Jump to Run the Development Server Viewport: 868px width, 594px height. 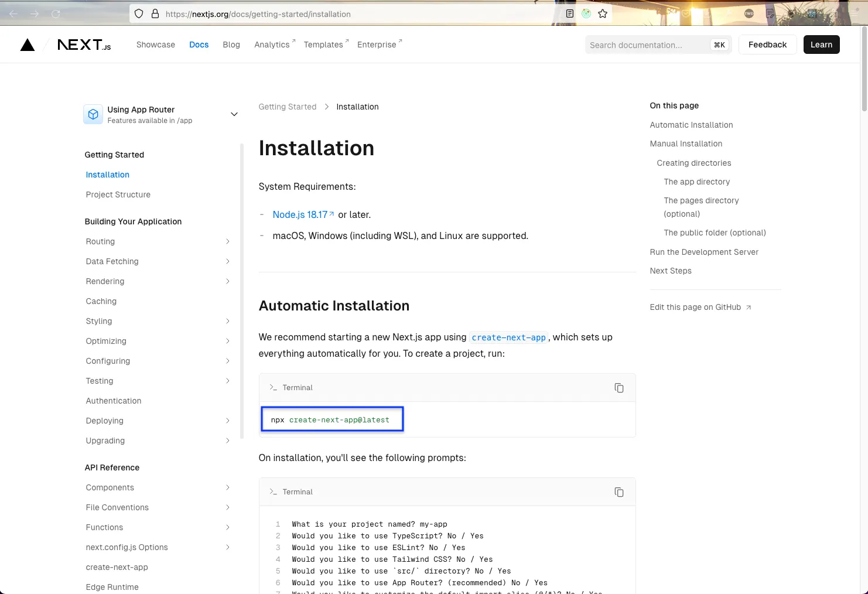coord(704,252)
